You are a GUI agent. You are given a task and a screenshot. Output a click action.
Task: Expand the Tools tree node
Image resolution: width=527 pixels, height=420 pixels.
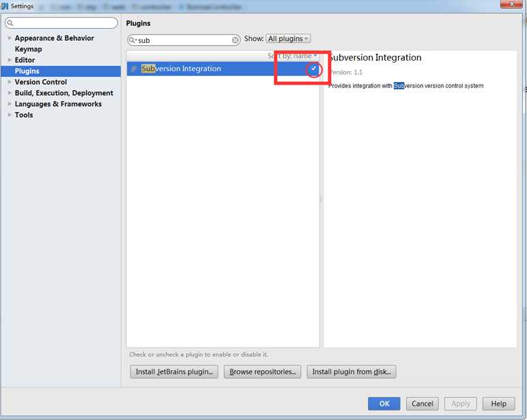pos(10,115)
